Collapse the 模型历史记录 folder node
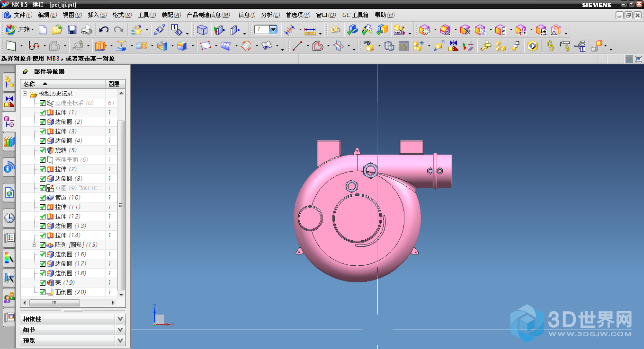644x349 pixels. 25,94
